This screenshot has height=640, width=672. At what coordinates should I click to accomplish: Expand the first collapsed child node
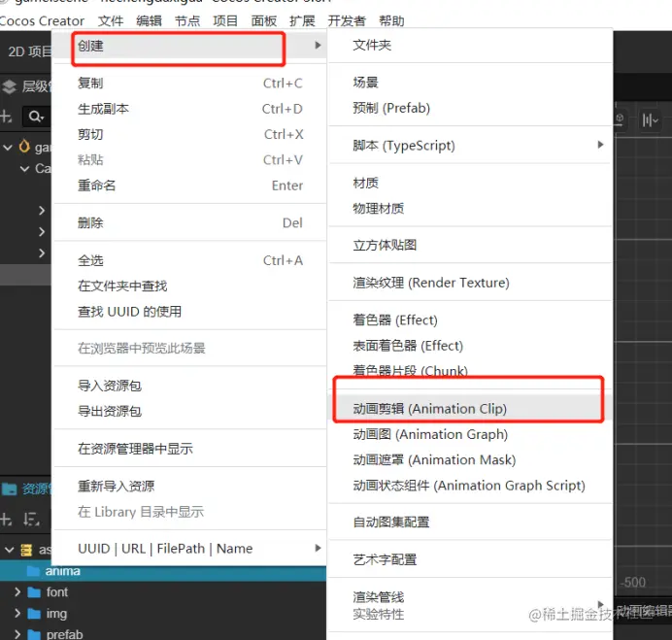coord(42,211)
